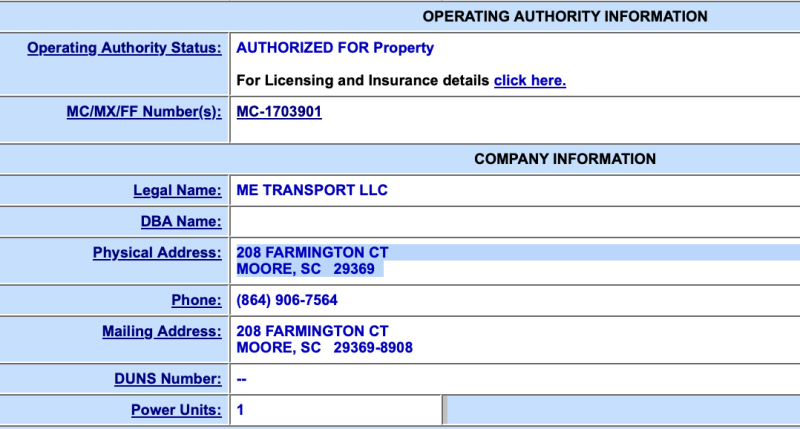Click the mailing ZIP code 29369-8908 line

pos(324,348)
